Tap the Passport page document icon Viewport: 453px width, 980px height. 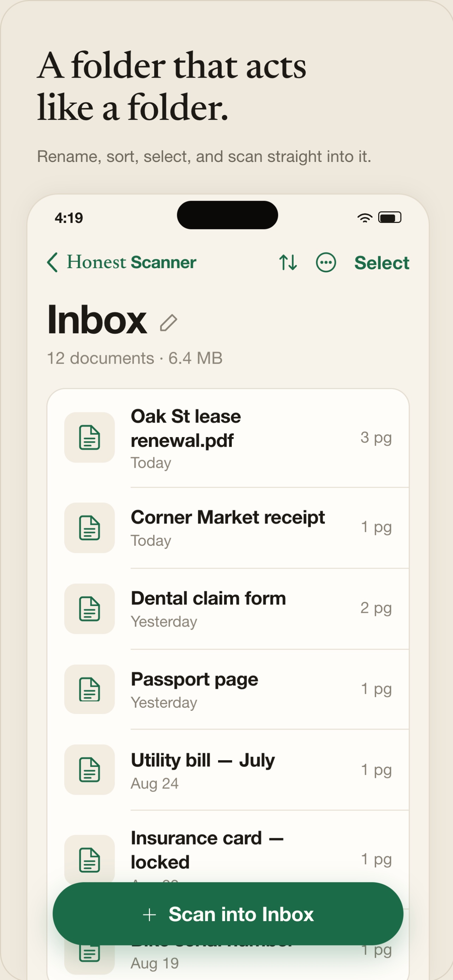(89, 689)
